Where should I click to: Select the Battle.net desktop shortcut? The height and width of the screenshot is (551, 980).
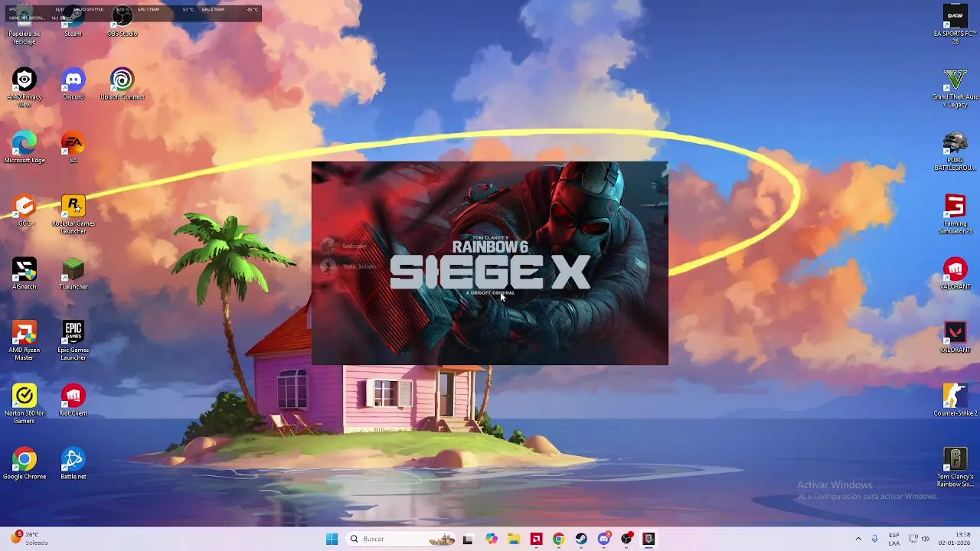pos(73,464)
